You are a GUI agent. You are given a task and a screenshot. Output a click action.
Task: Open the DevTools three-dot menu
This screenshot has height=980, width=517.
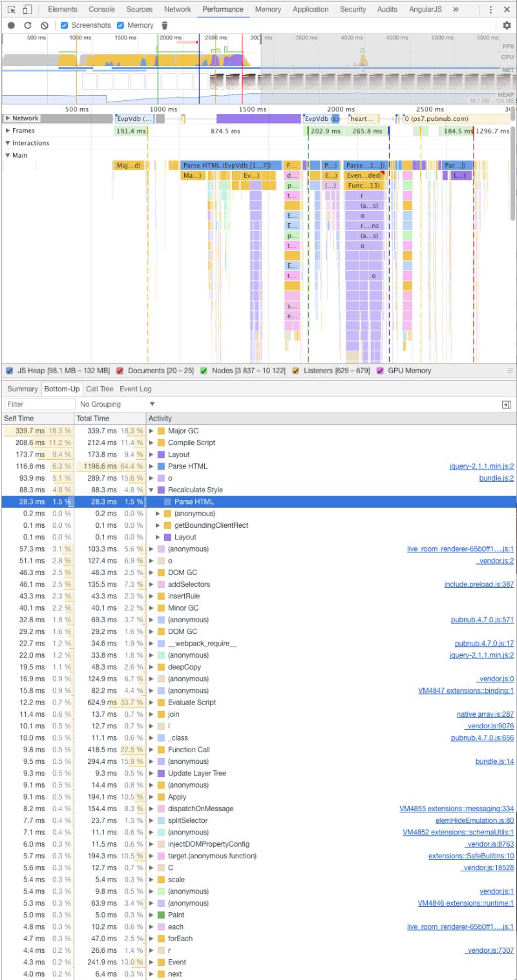(491, 10)
